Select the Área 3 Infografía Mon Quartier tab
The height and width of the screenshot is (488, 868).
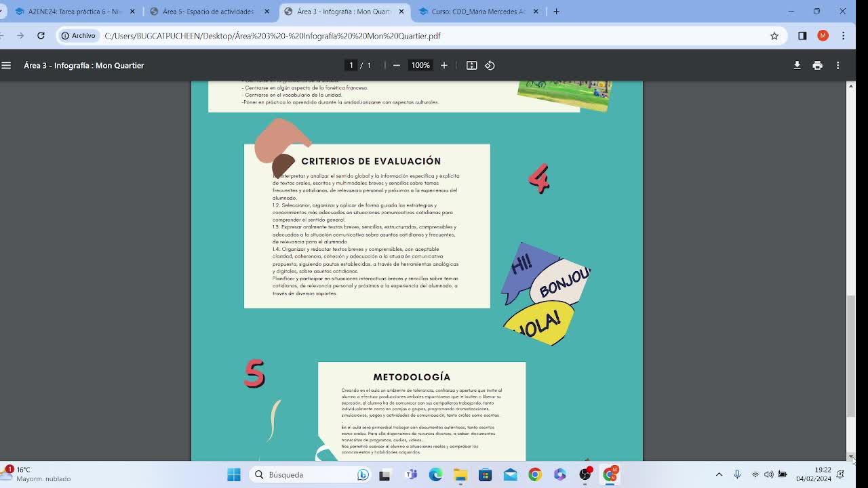(x=344, y=12)
